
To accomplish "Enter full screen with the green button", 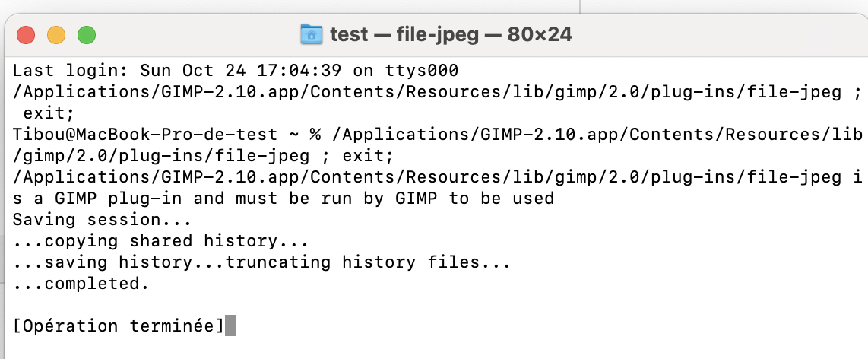I will tap(87, 35).
